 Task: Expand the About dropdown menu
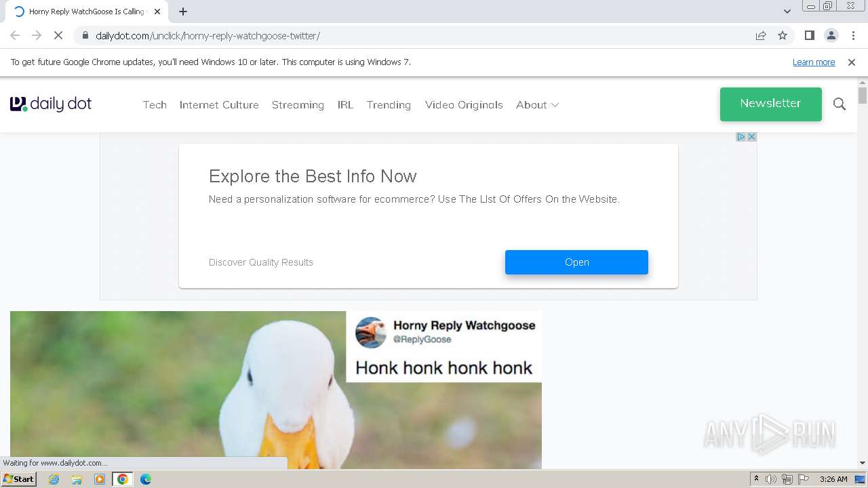tap(537, 104)
